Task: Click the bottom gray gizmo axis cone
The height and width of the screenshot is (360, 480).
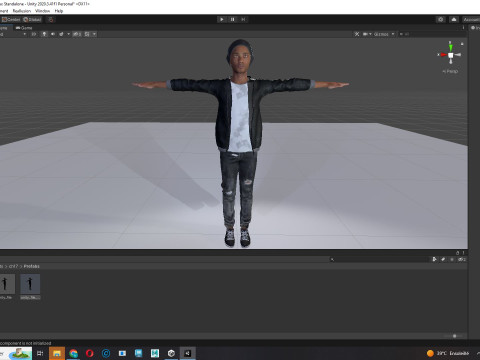Action: 451,61
